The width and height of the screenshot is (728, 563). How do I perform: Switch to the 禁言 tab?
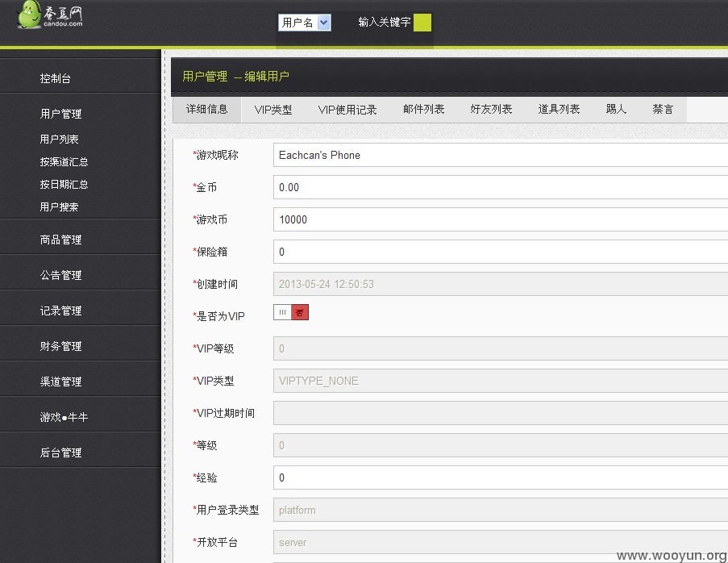(663, 110)
